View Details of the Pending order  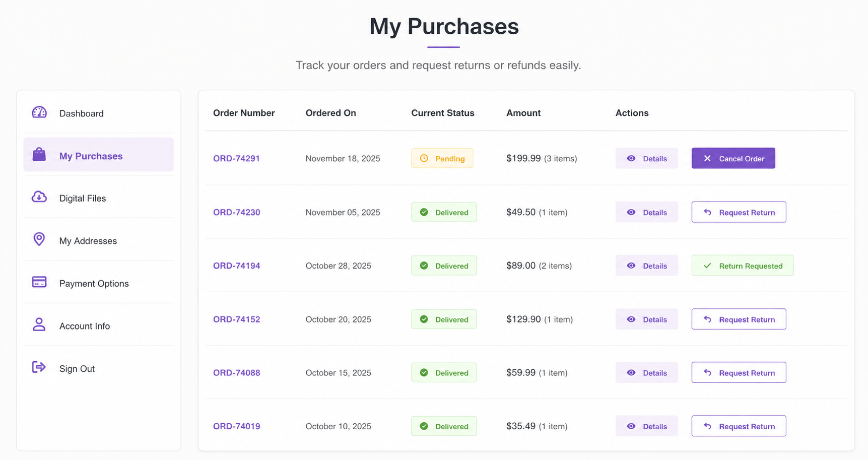pyautogui.click(x=646, y=158)
